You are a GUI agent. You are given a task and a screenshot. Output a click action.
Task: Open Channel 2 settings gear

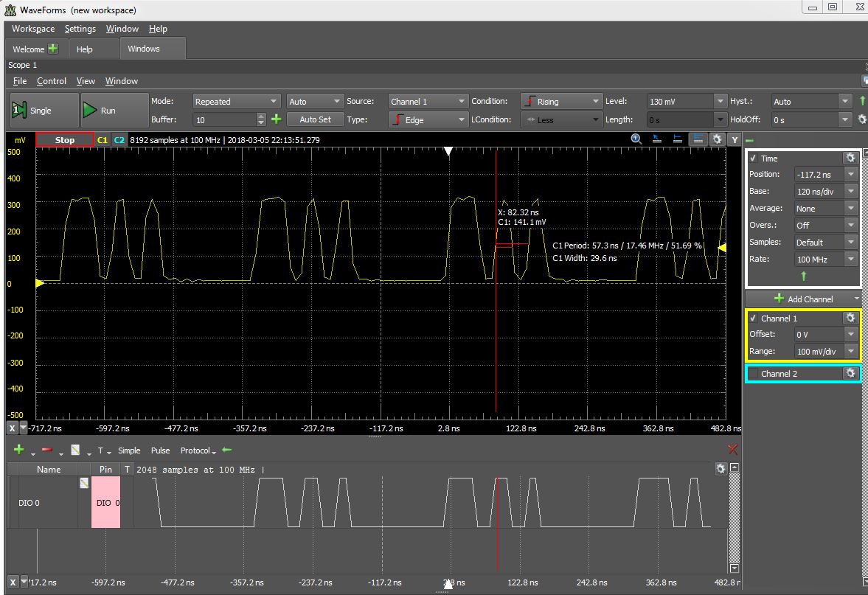click(851, 373)
